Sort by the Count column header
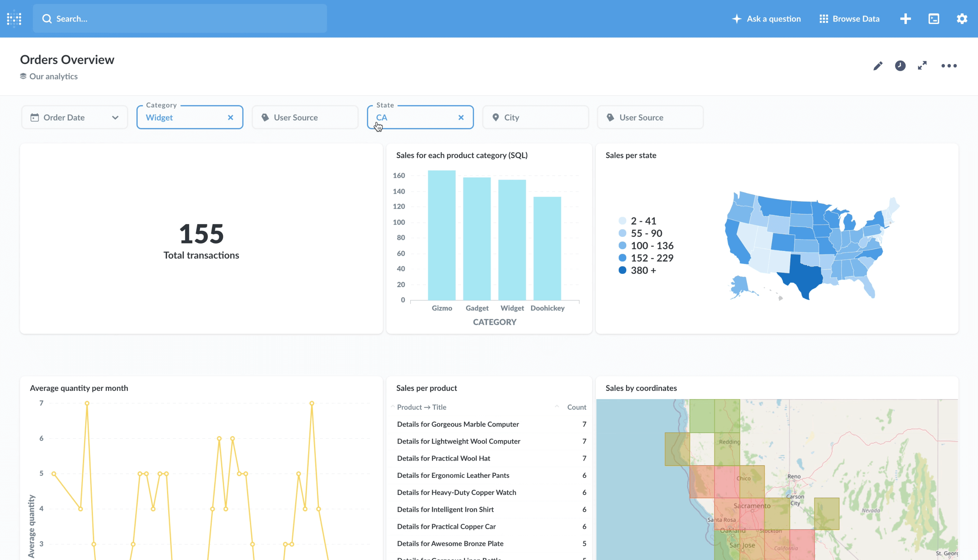Image resolution: width=978 pixels, height=560 pixels. coord(576,407)
